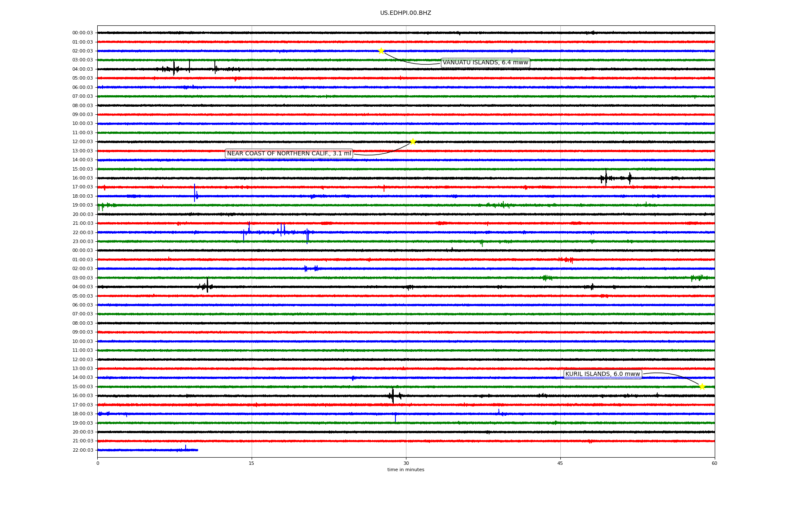Click the black spike on second 16:00:03 trace
812x508 pixels.
tap(393, 396)
